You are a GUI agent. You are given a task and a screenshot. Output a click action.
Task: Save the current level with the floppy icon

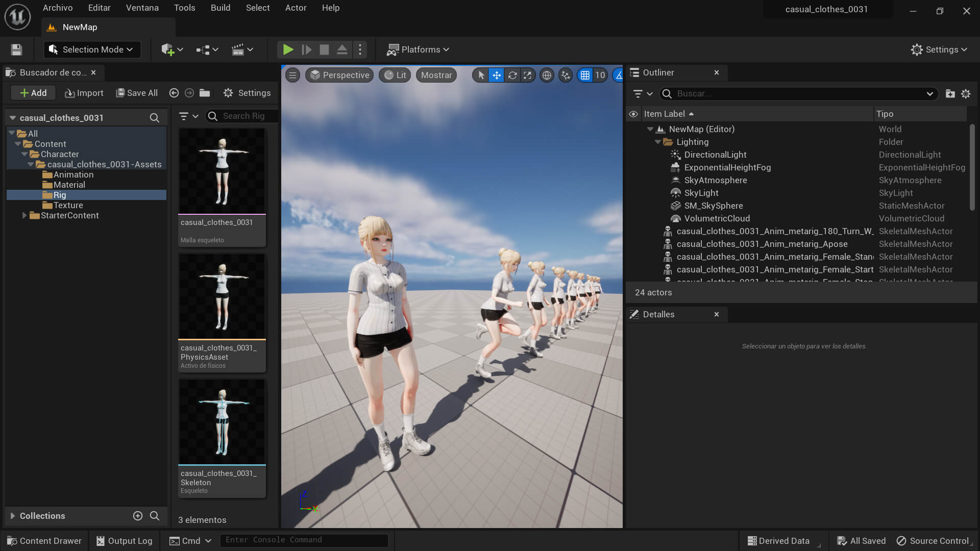pyautogui.click(x=16, y=49)
